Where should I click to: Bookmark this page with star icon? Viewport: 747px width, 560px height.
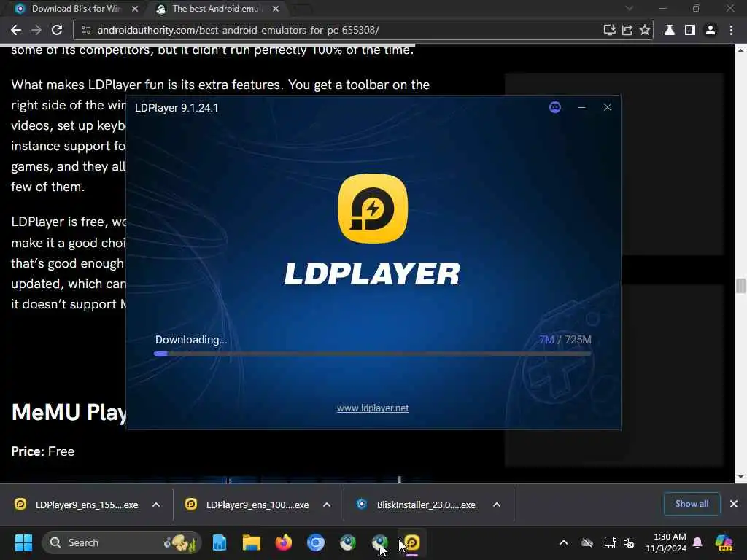(x=645, y=30)
